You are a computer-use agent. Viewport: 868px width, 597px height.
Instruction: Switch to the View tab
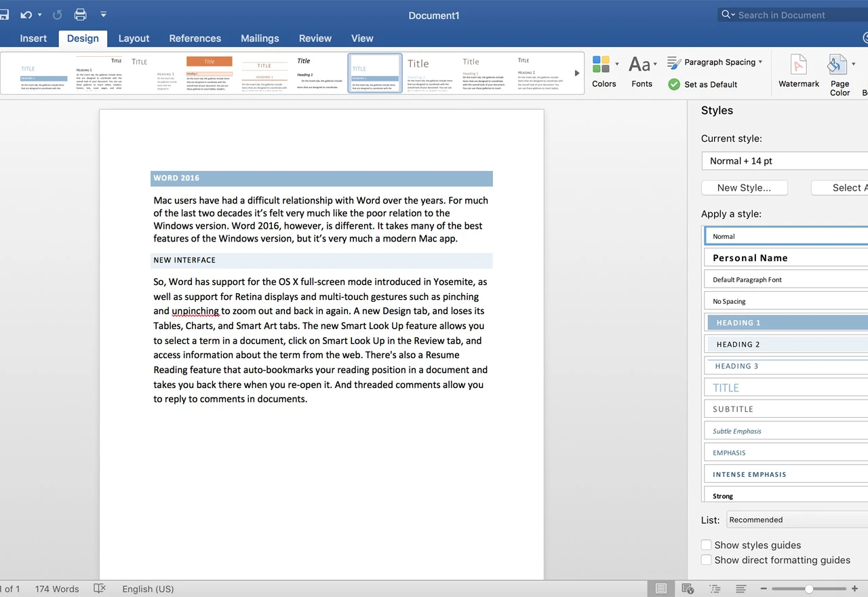pyautogui.click(x=362, y=38)
